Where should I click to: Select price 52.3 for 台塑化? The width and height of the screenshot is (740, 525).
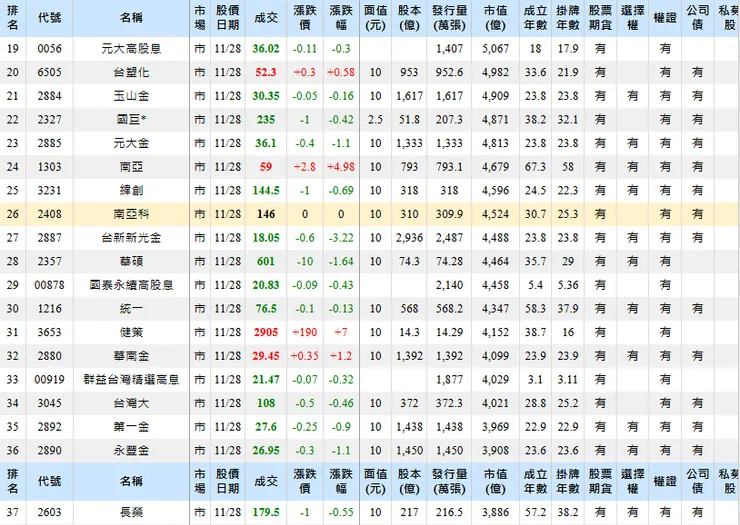pos(266,72)
